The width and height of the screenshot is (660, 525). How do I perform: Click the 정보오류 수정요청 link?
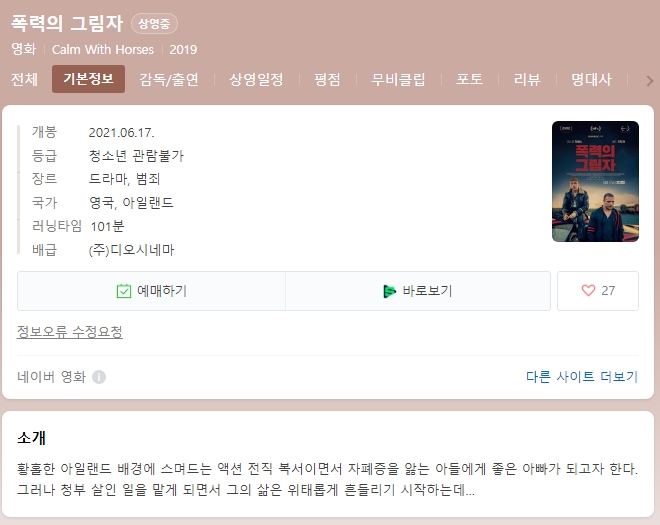[x=69, y=332]
